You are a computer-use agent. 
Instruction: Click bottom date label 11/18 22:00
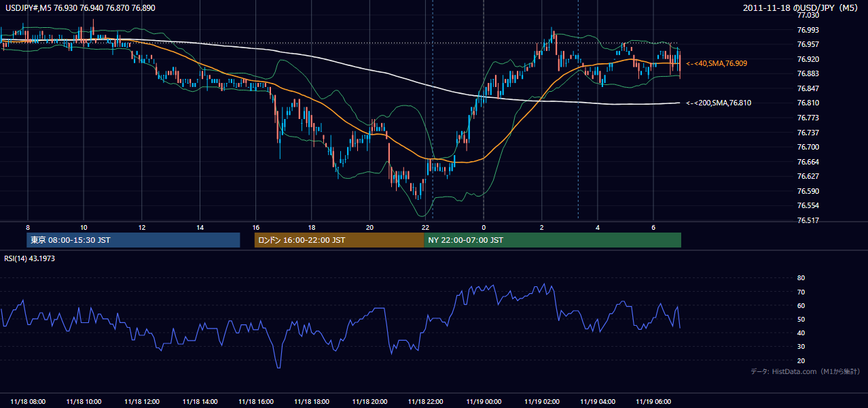tap(425, 401)
